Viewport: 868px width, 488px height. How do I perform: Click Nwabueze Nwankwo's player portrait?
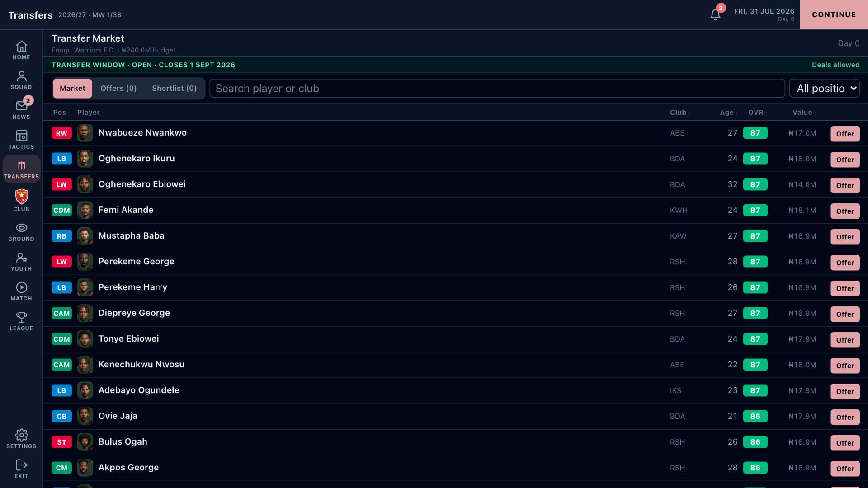tap(85, 133)
